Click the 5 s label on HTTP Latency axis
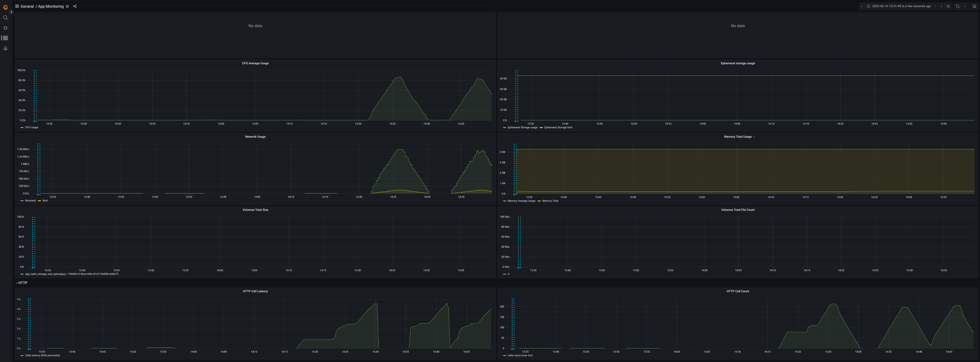980x362 pixels. [19, 300]
